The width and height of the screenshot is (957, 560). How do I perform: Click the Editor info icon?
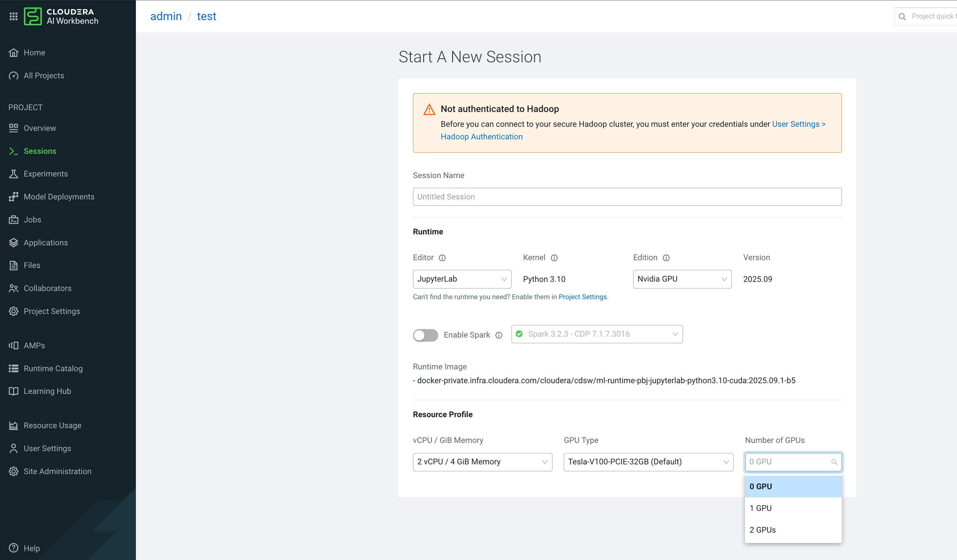442,258
